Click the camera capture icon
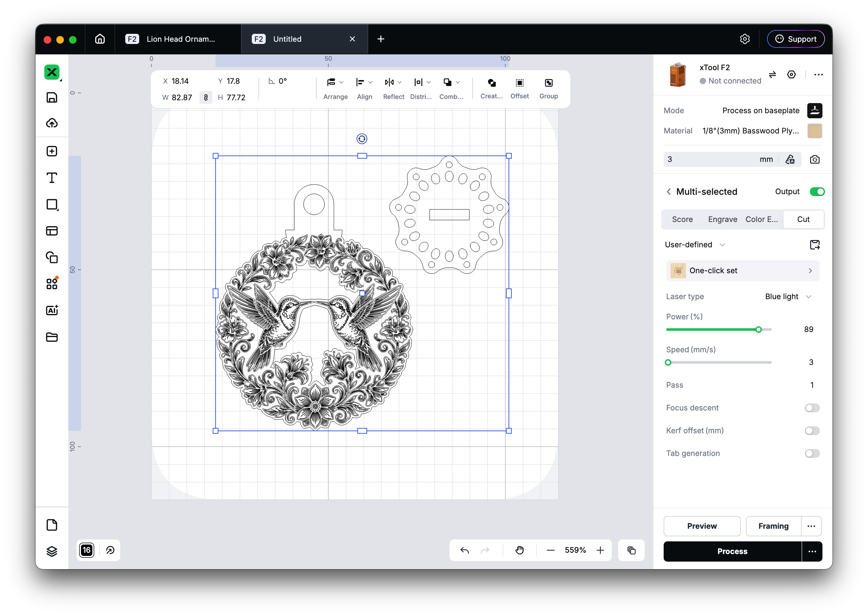This screenshot has width=868, height=616. click(815, 159)
